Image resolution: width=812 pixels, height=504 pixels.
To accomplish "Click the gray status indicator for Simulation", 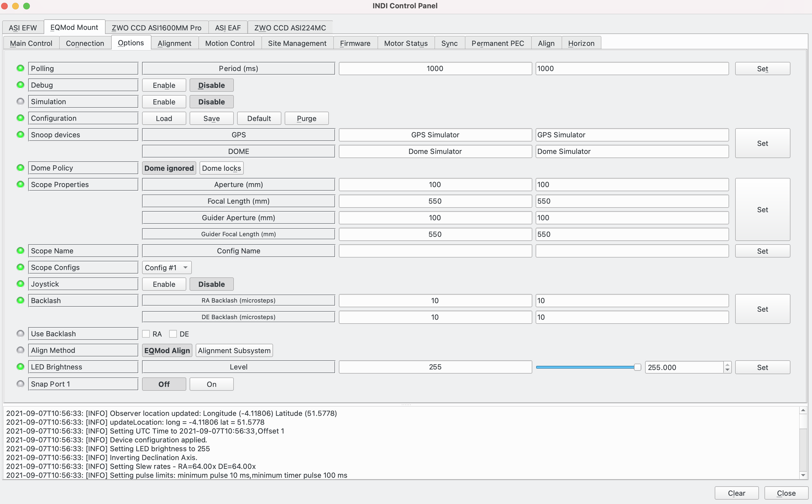I will [20, 101].
